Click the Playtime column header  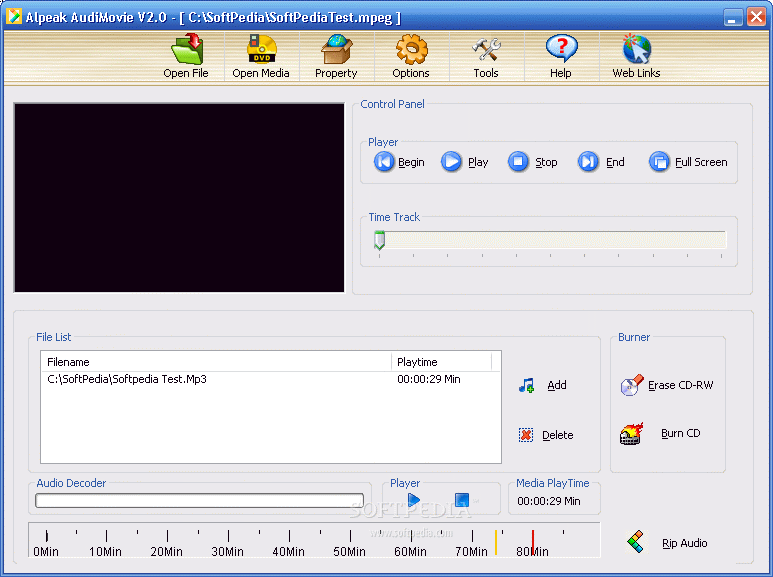tap(442, 362)
